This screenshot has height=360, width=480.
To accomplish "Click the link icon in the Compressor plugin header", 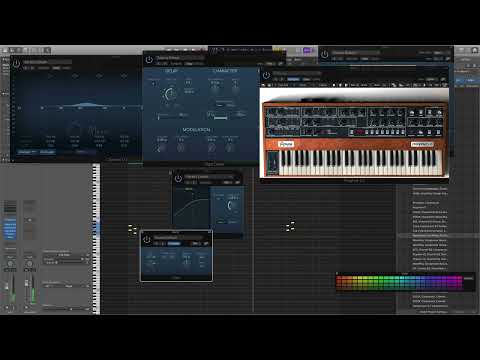I will 237,182.
